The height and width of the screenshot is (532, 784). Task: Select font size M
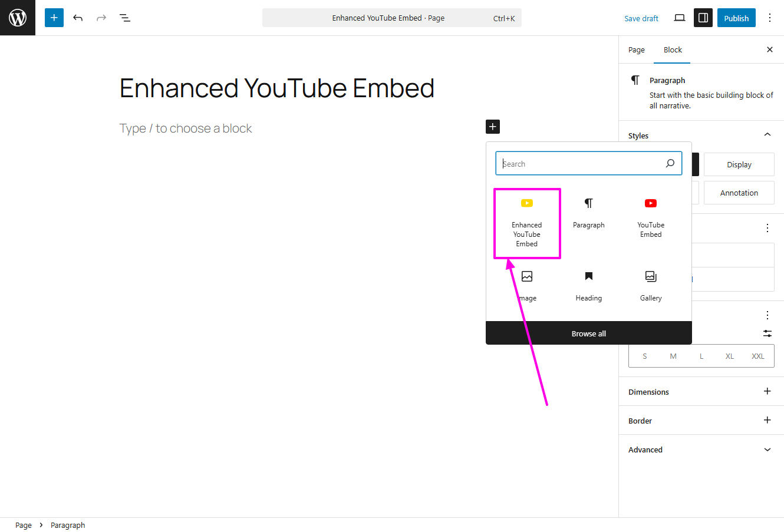(673, 356)
